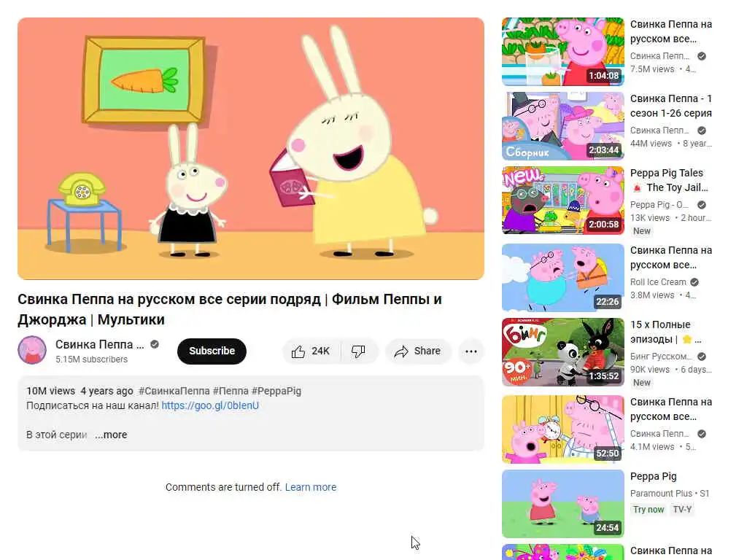Expand description with ...more

point(111,435)
